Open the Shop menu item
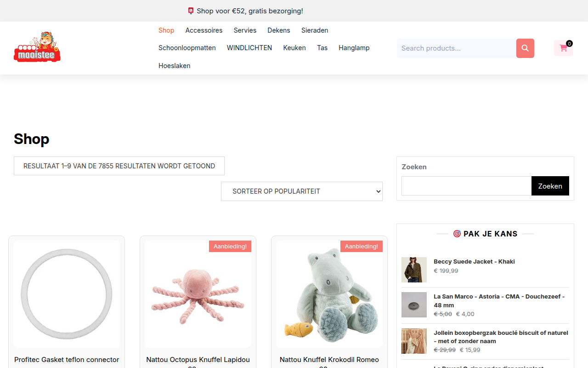 pos(166,30)
